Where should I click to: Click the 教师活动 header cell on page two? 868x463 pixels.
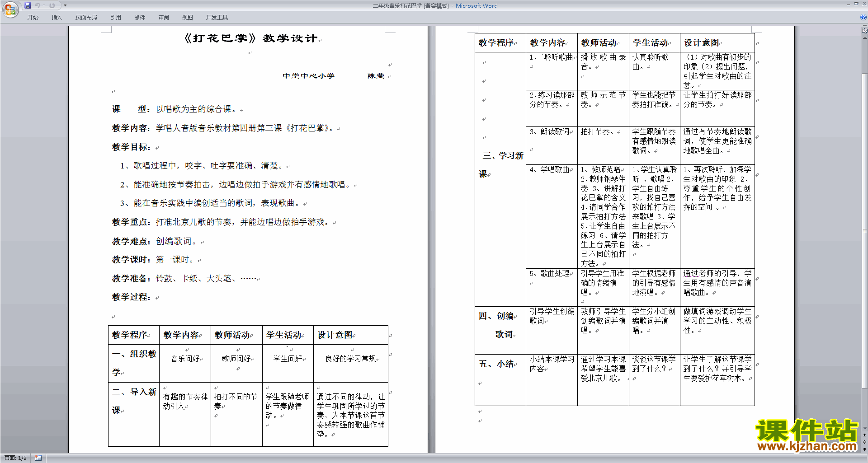(603, 43)
